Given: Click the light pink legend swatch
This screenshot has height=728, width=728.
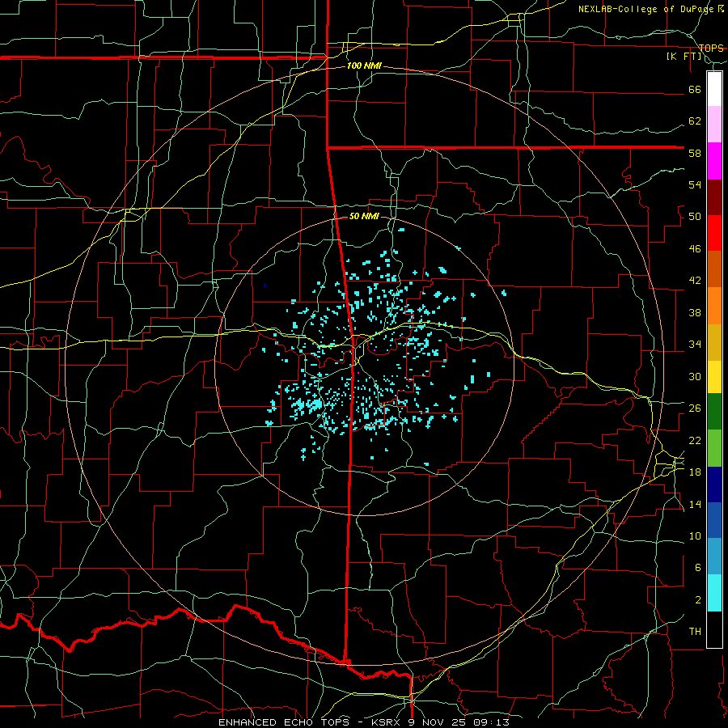Looking at the screenshot, I should (714, 125).
